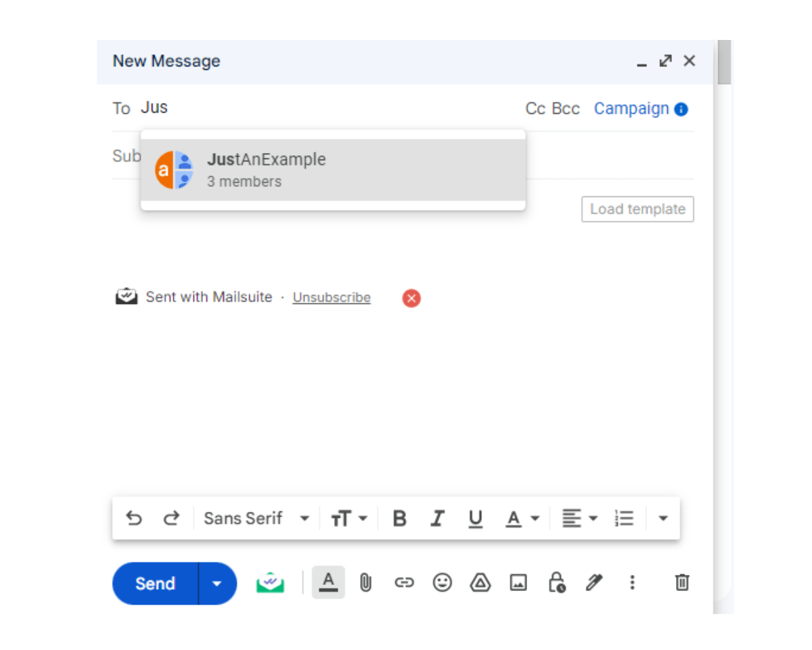The image size is (812, 650).
Task: Insert a photo with image icon
Action: coord(518,582)
